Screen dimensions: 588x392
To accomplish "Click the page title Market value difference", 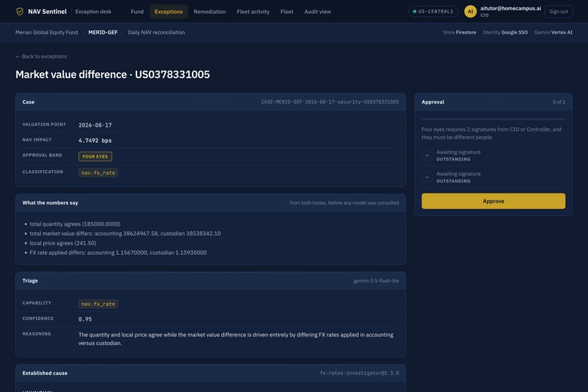I will pos(112,74).
